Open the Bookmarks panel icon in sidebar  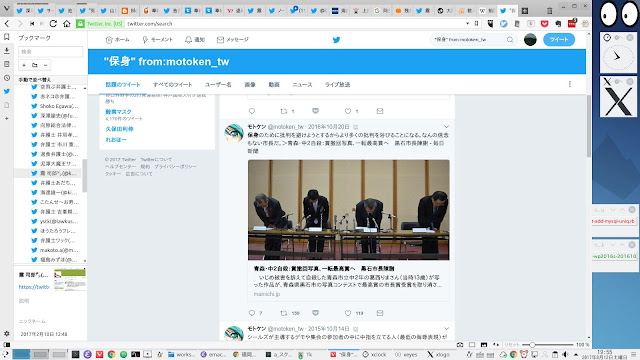tap(7, 37)
